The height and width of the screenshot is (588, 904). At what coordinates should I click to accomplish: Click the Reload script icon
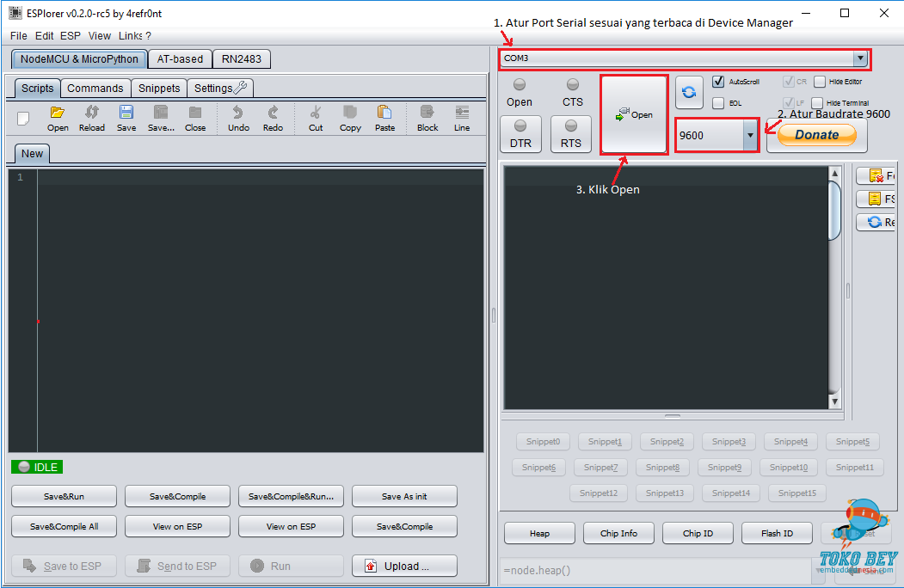click(92, 118)
